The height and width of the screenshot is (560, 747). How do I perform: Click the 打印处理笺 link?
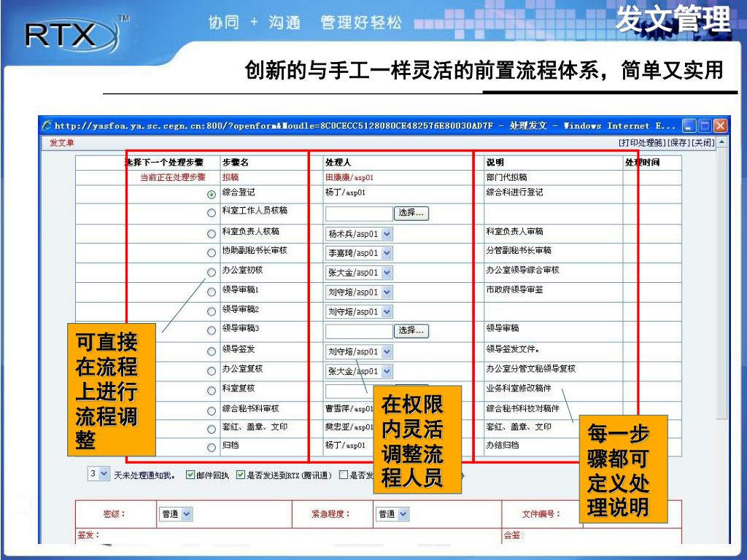(642, 142)
